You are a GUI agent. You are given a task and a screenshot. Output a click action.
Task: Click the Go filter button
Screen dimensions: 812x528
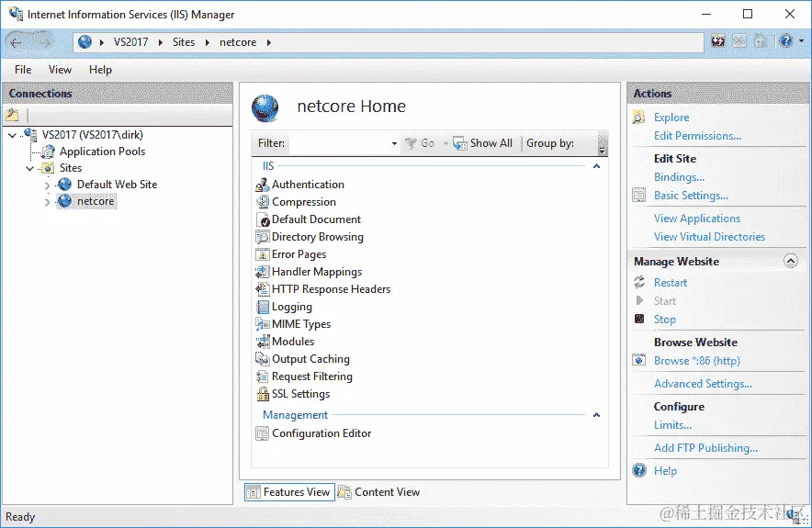421,143
